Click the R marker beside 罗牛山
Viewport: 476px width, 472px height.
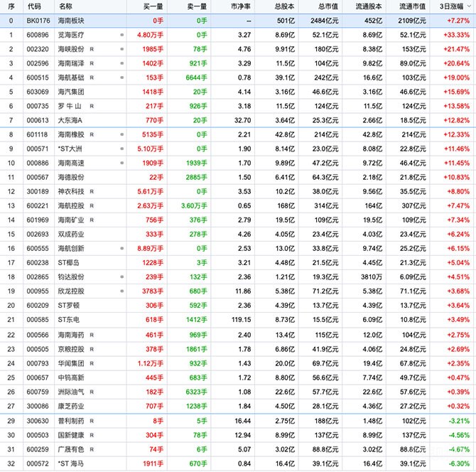[92, 107]
